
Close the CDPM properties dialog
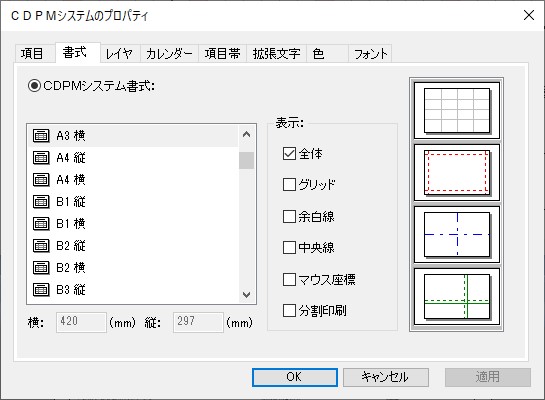529,15
